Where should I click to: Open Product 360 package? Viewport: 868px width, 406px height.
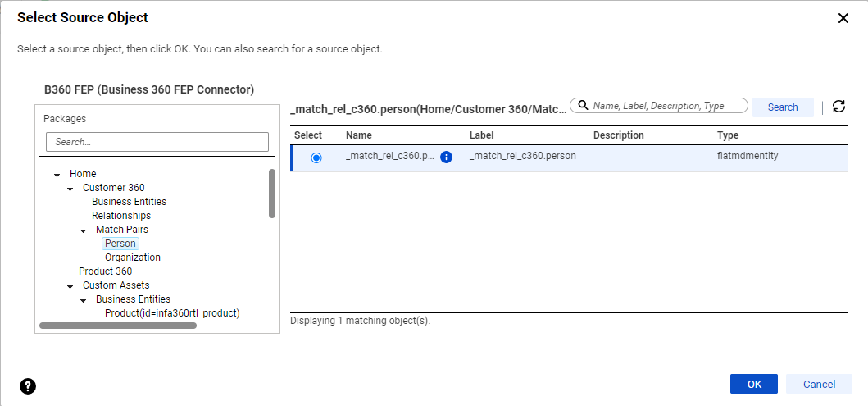pyautogui.click(x=105, y=271)
